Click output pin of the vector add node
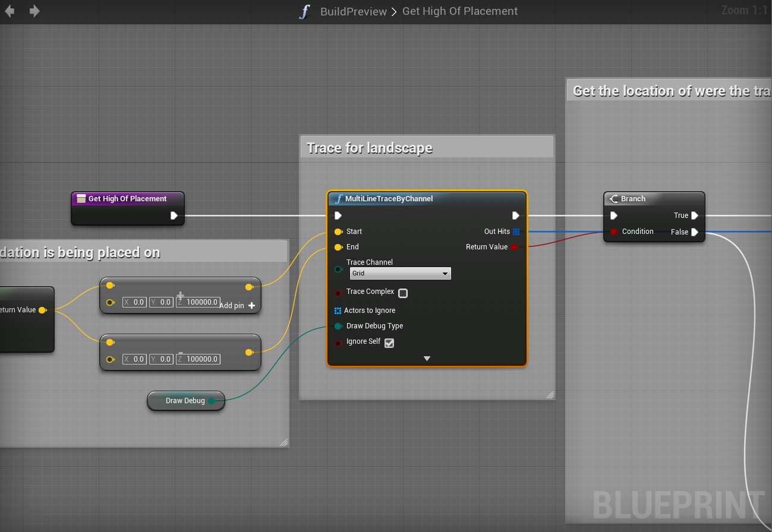772x532 pixels. click(x=249, y=287)
